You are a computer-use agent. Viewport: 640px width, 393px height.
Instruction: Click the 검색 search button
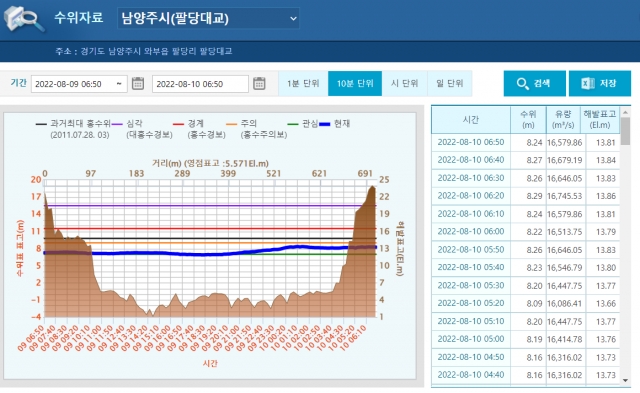(x=535, y=84)
